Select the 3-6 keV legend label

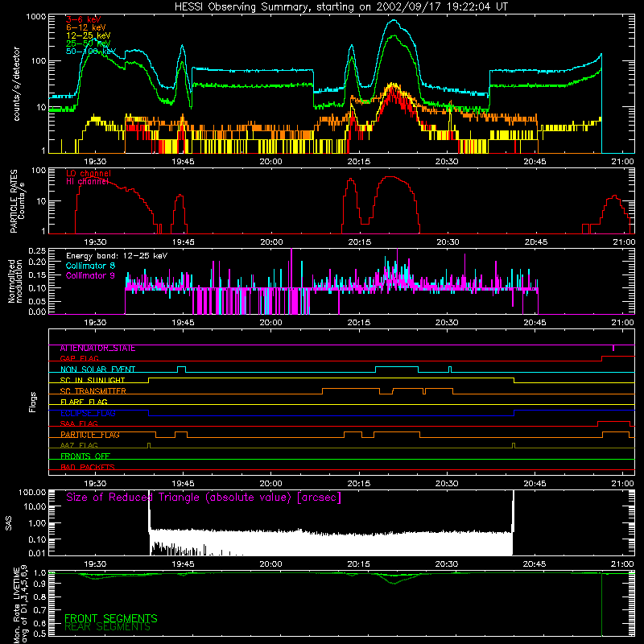[84, 19]
